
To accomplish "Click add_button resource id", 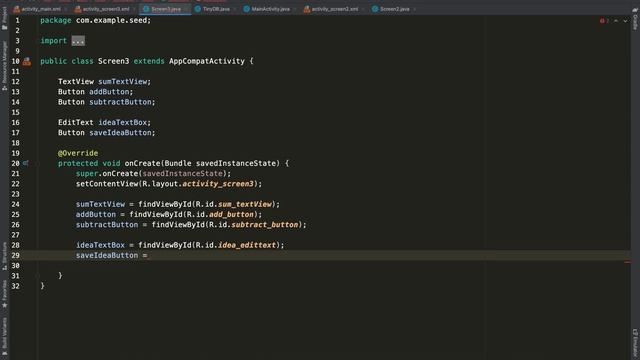I will (x=231, y=214).
